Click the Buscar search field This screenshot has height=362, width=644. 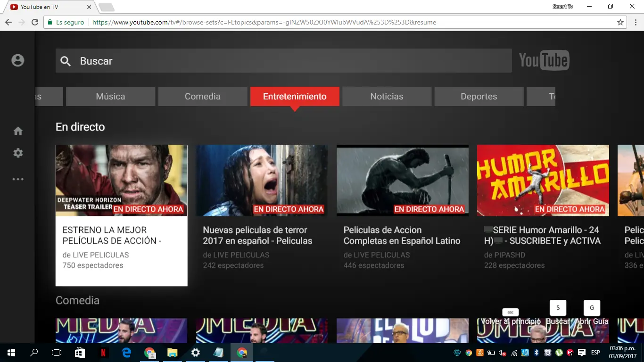click(284, 61)
